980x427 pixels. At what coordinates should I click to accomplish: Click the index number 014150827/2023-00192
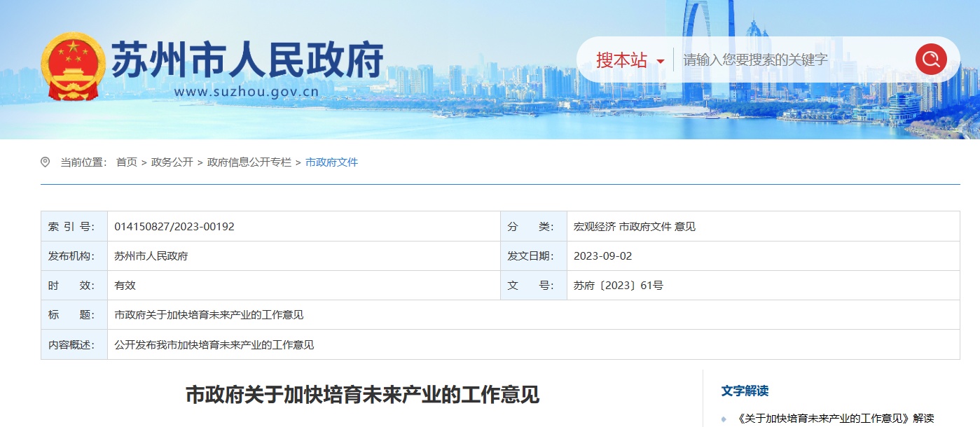174,227
